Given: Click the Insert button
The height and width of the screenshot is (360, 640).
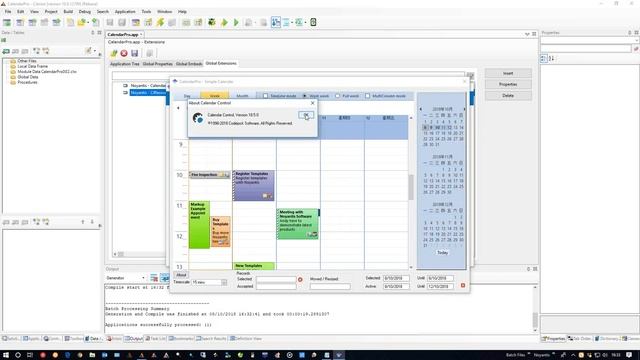Looking at the screenshot, I should click(508, 73).
